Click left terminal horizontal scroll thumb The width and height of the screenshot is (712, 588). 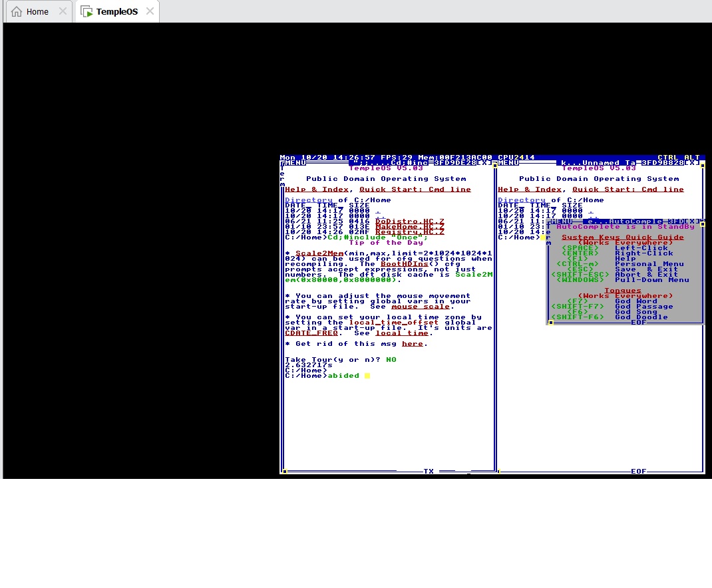point(285,472)
